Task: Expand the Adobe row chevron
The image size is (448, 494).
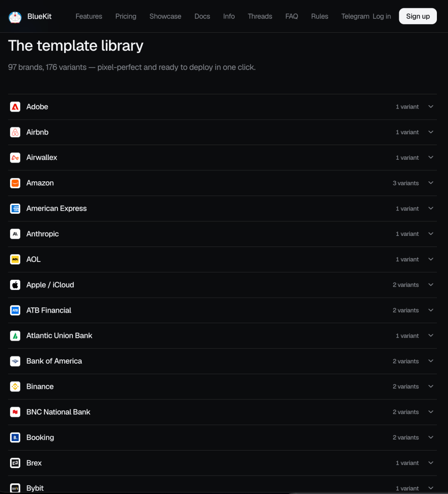Action: [431, 107]
